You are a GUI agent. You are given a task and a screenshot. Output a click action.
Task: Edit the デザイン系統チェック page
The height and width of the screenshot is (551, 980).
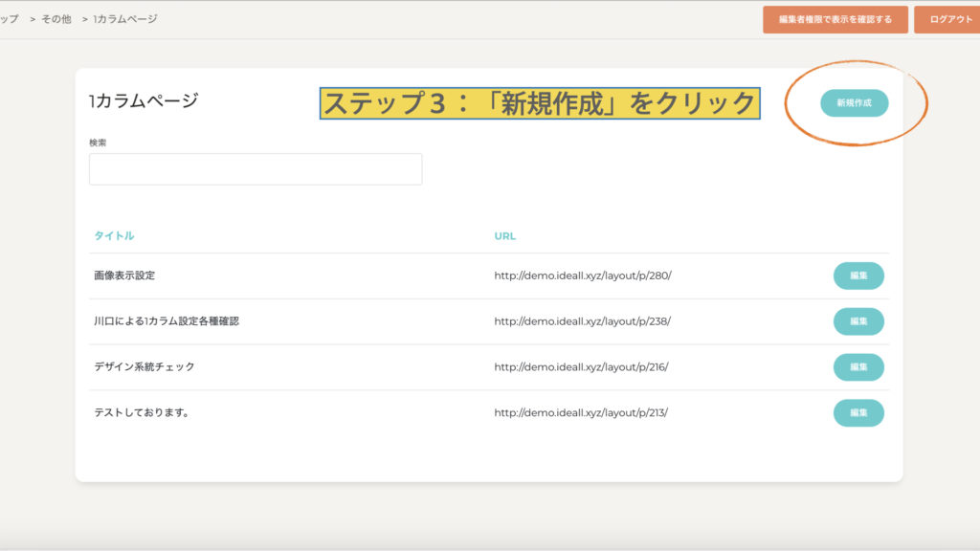click(858, 367)
